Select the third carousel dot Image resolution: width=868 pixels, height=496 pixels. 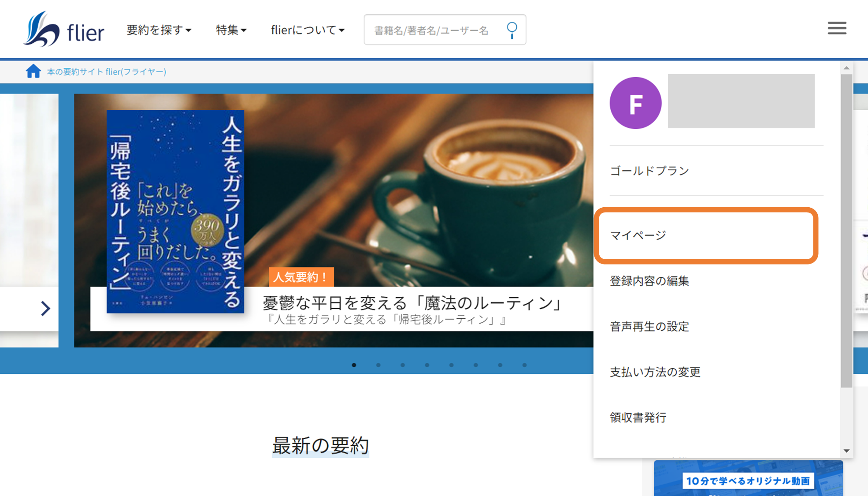(403, 365)
